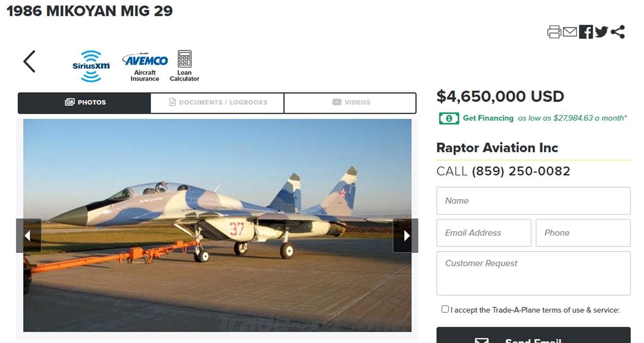Check the Trade-A-Plane terms acceptance checkbox
The image size is (644, 343).
(x=445, y=309)
